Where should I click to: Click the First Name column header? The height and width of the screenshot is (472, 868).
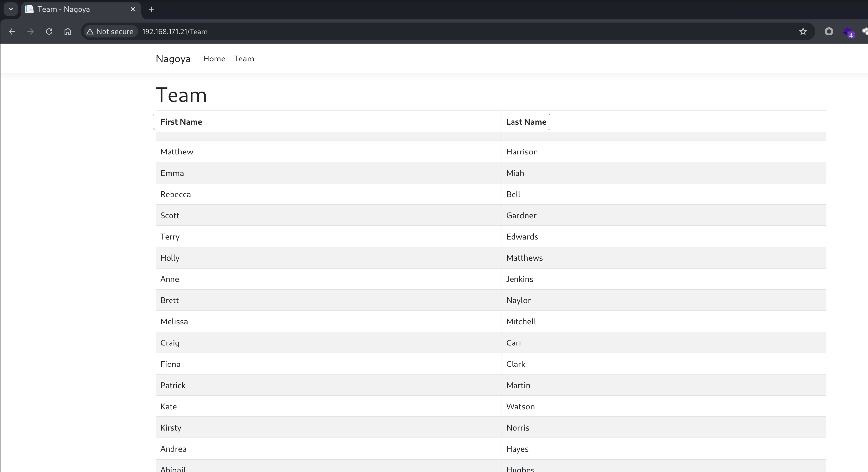pos(181,122)
